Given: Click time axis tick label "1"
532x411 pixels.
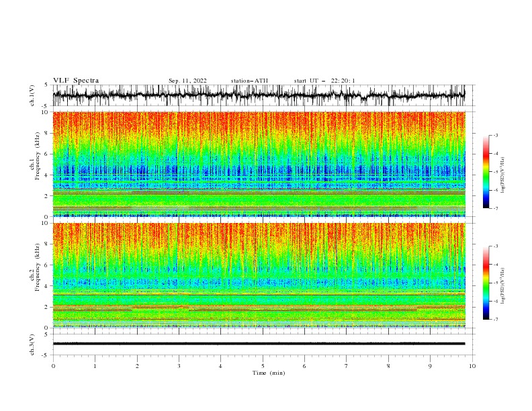Looking at the screenshot, I should click(x=95, y=366).
